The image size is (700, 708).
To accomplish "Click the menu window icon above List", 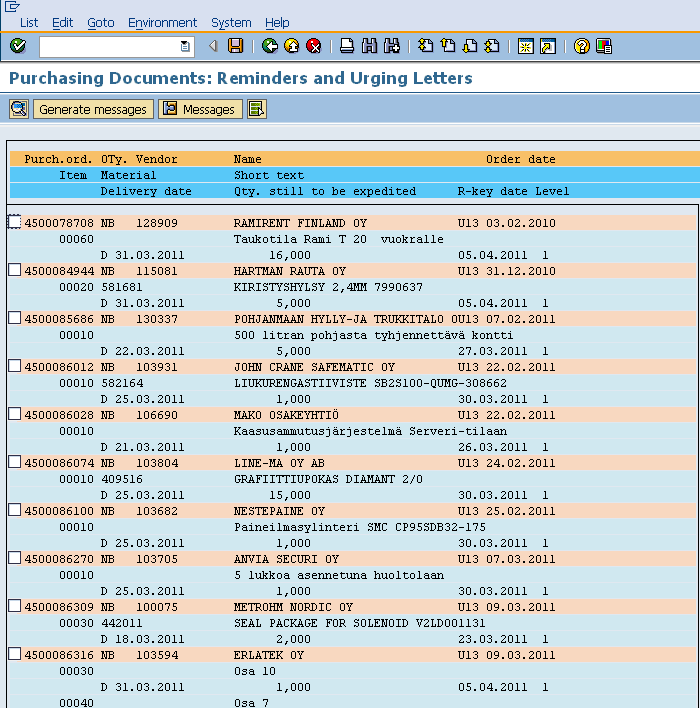I will pos(12,6).
